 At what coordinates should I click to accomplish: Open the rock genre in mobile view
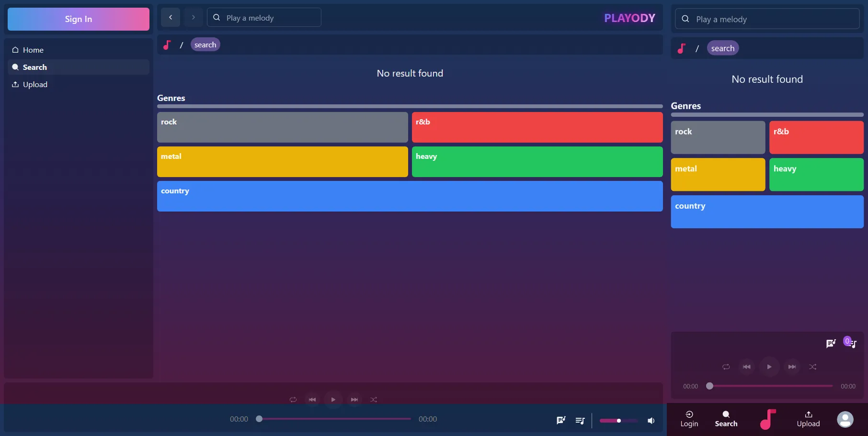718,137
